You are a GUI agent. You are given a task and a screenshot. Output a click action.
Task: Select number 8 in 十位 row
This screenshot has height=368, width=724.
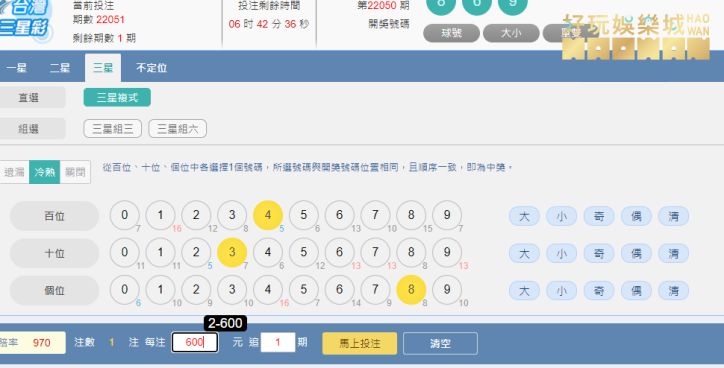pos(411,252)
